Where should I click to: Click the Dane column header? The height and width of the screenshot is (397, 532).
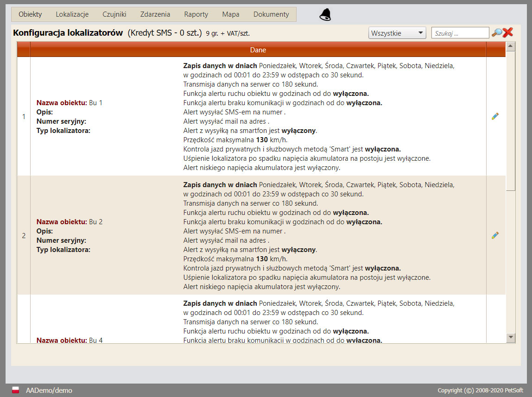258,50
